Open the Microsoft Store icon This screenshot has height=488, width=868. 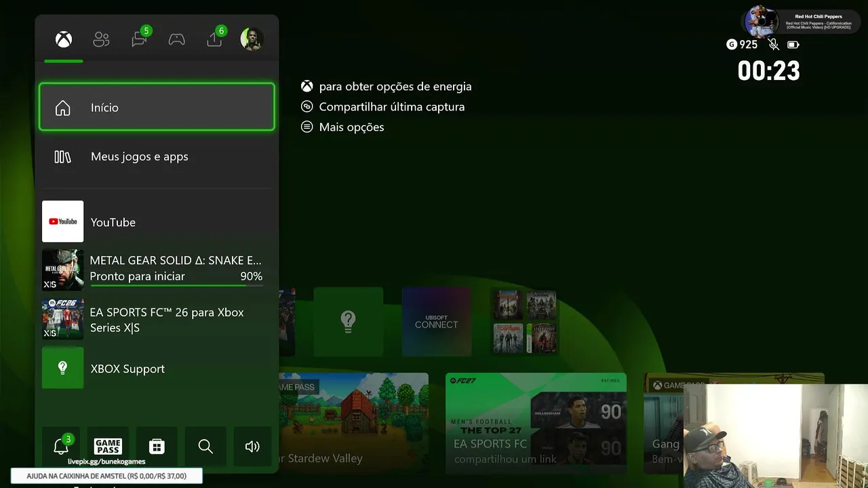[157, 446]
